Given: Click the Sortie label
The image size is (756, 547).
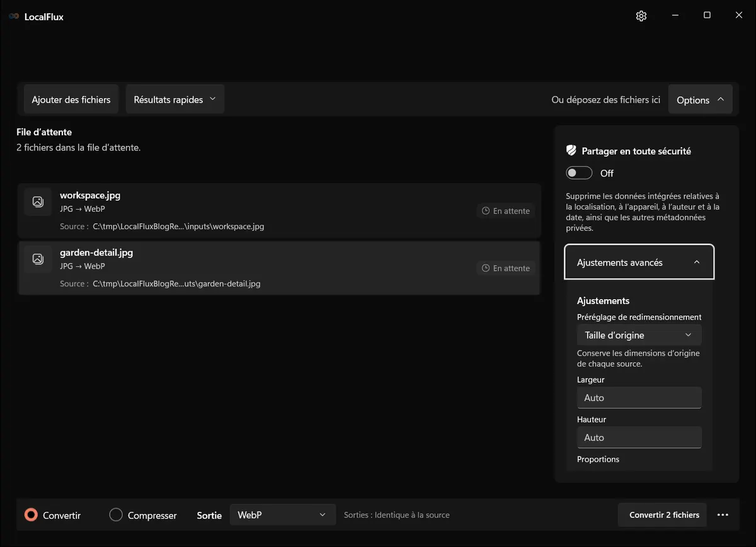Looking at the screenshot, I should point(209,516).
